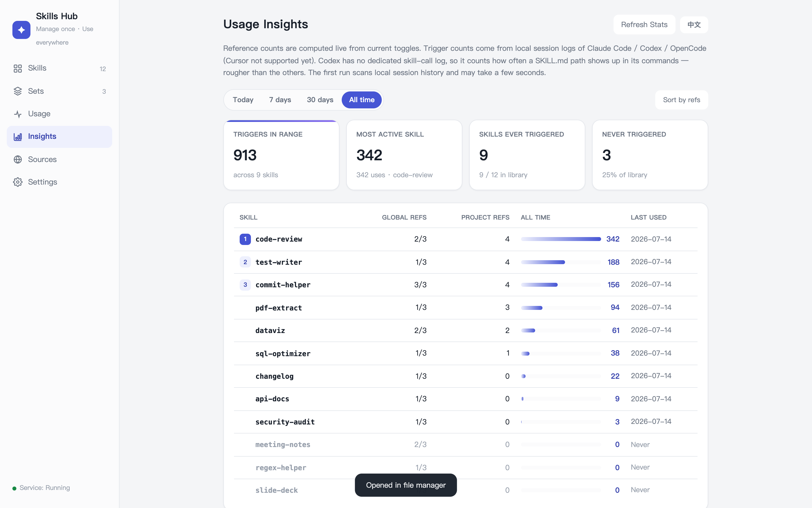812x508 pixels.
Task: Click the regex-helper skill name
Action: [x=281, y=468]
